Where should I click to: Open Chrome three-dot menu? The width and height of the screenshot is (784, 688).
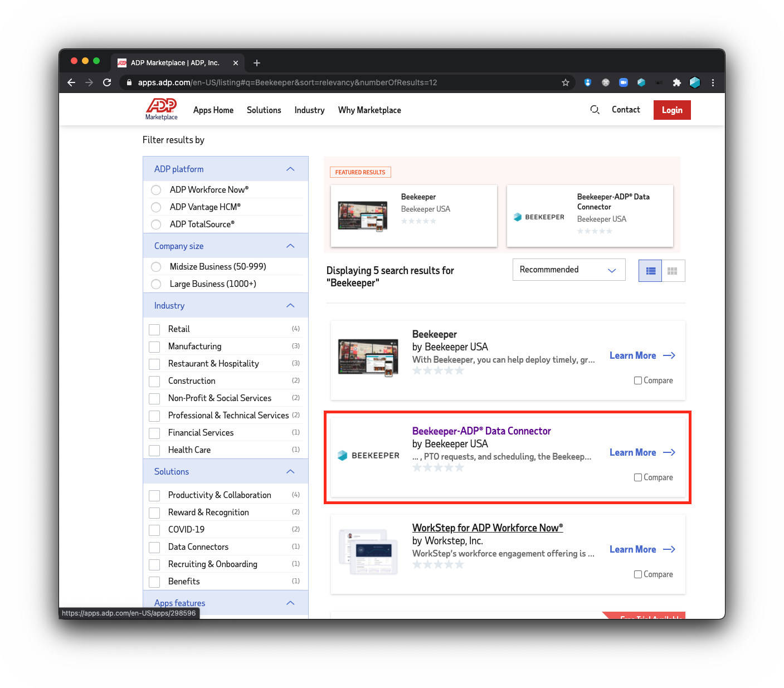pos(713,82)
